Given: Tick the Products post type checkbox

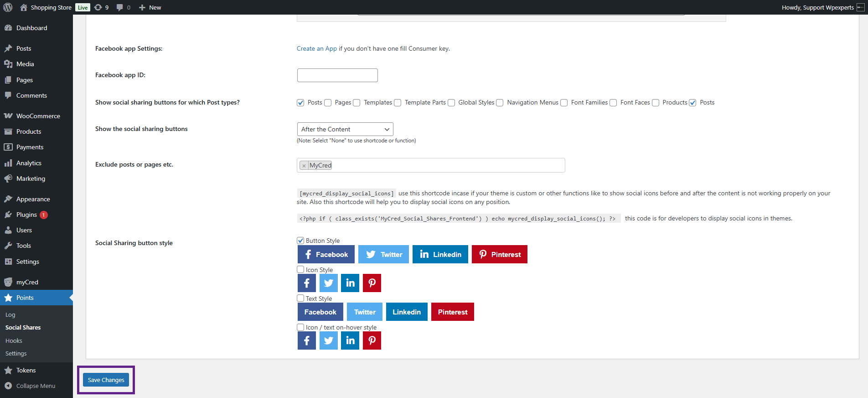Looking at the screenshot, I should (656, 103).
